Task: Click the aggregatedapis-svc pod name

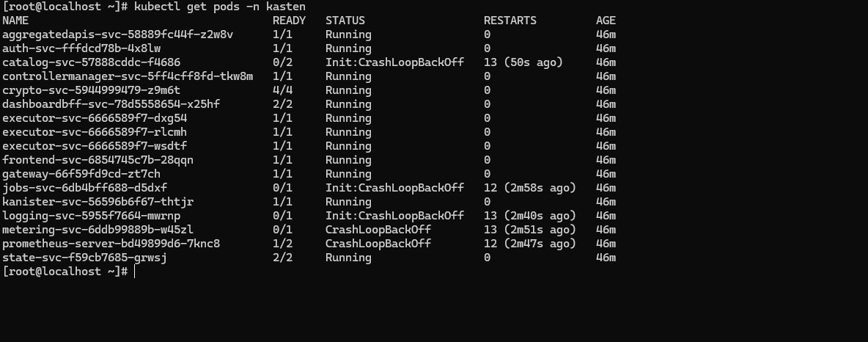Action: point(117,34)
